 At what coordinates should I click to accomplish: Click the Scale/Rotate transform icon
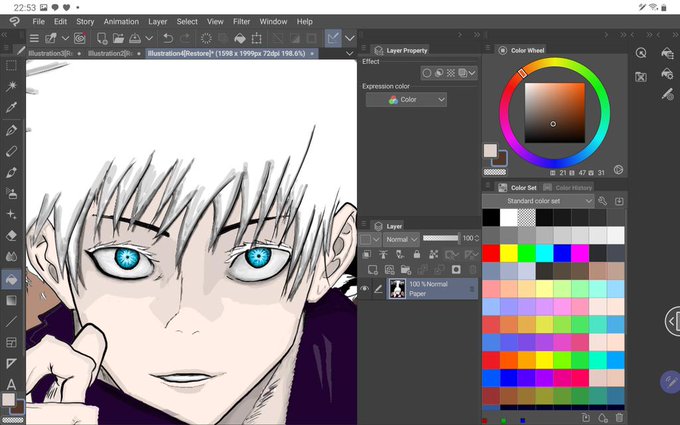[x=257, y=39]
